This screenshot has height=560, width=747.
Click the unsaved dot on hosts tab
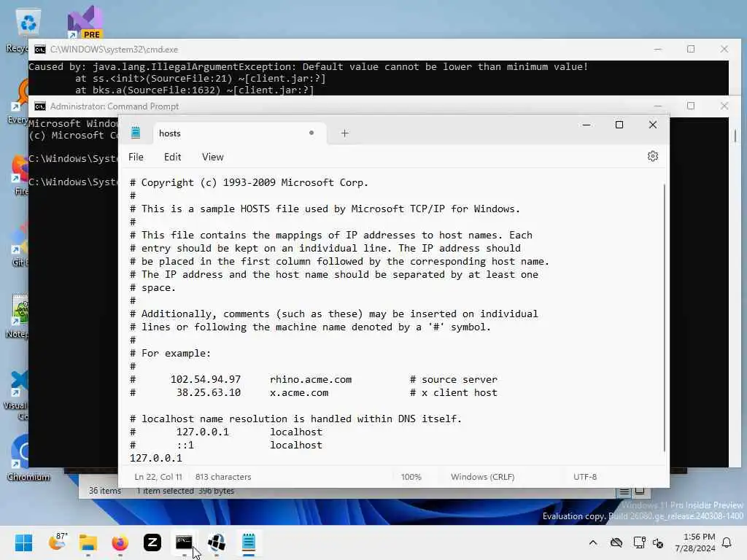311,133
